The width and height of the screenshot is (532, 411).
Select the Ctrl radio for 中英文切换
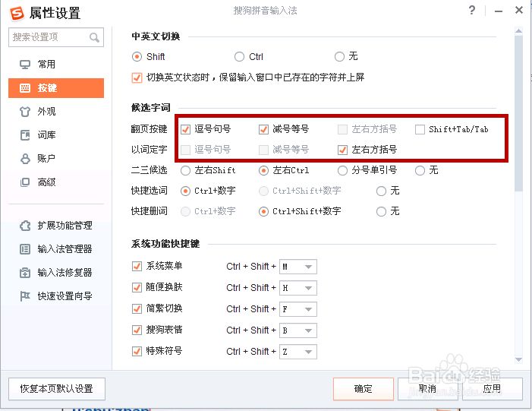tap(240, 57)
